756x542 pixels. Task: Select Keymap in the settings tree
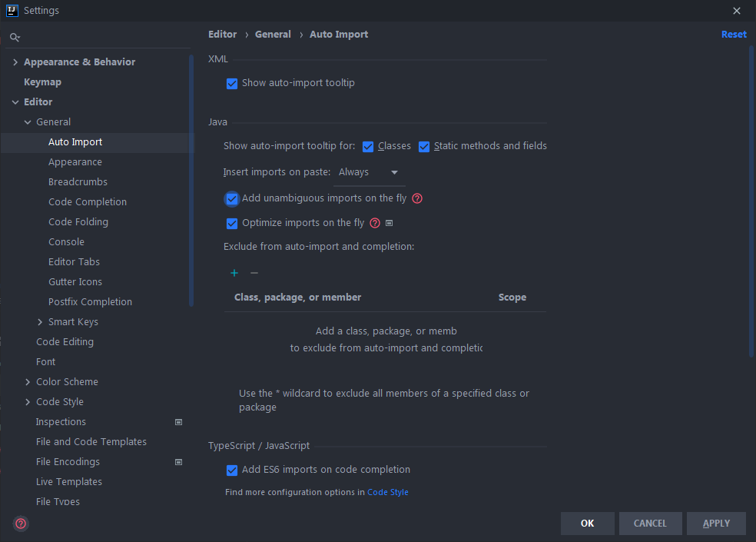42,82
